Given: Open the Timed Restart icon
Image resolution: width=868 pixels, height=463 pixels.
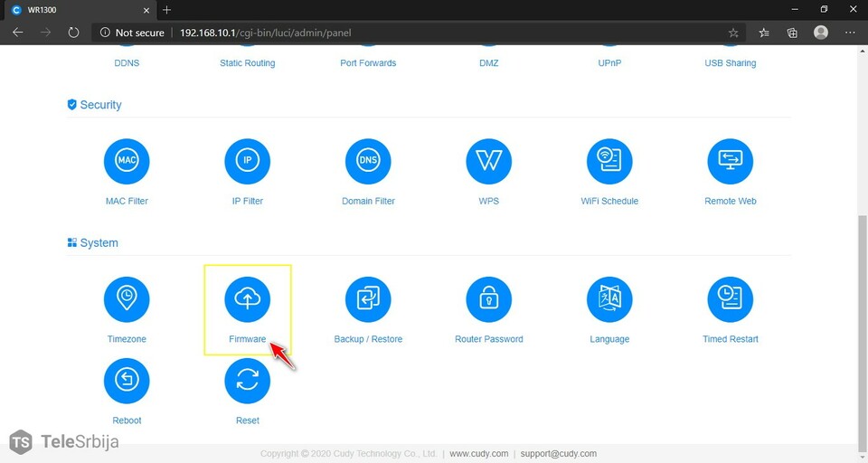Looking at the screenshot, I should click(x=730, y=299).
